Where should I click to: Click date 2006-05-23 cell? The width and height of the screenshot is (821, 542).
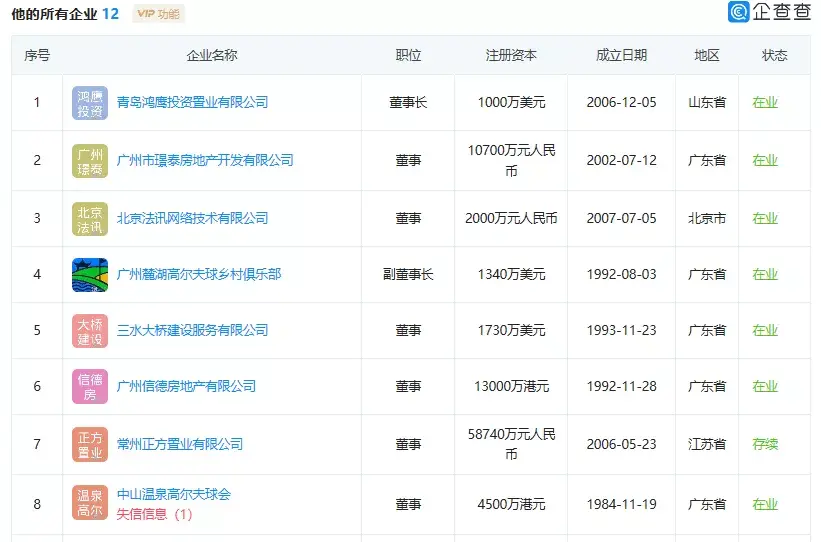pos(622,444)
